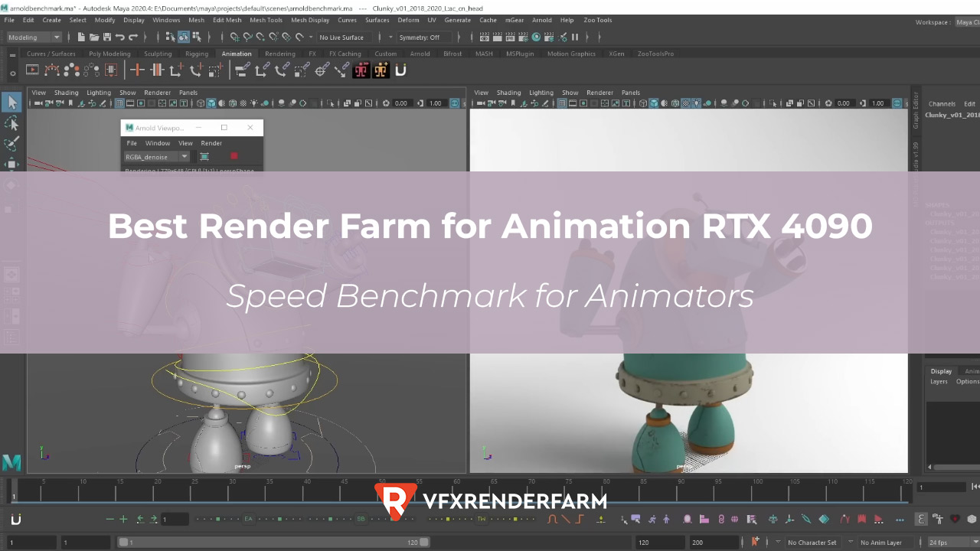
Task: Select the arrow Select tool in the toolbox
Action: coord(11,102)
